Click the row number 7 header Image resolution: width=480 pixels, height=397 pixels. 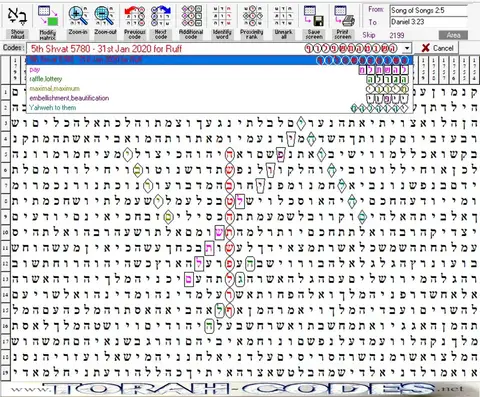[x=5, y=185]
